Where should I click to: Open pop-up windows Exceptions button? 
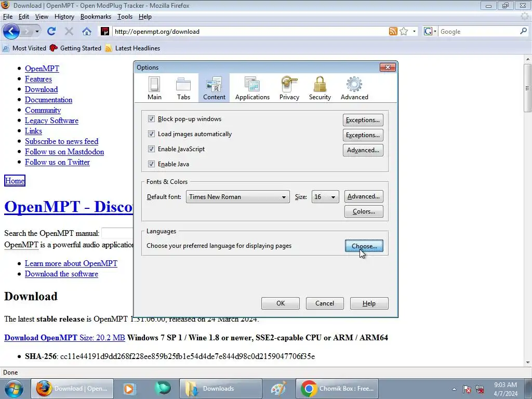pyautogui.click(x=363, y=120)
